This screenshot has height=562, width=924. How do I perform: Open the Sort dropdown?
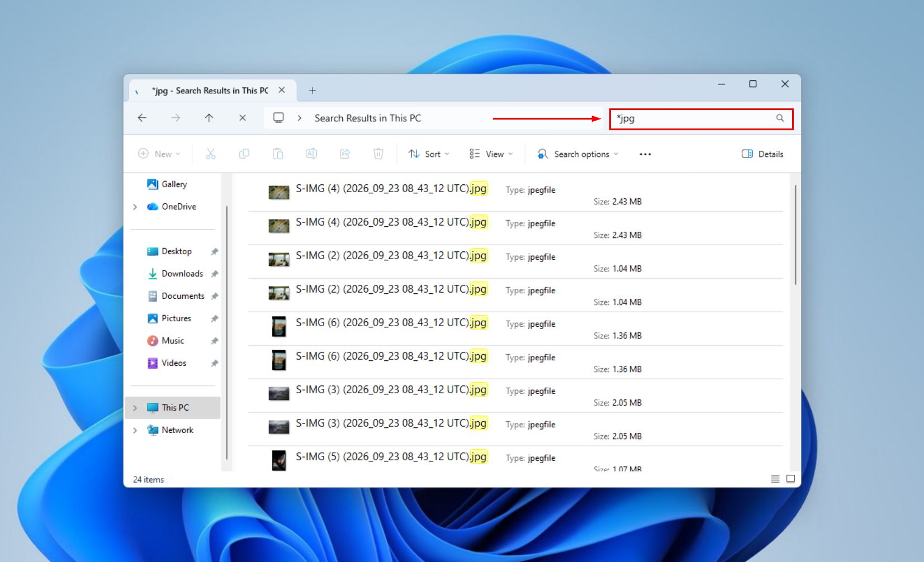[429, 154]
